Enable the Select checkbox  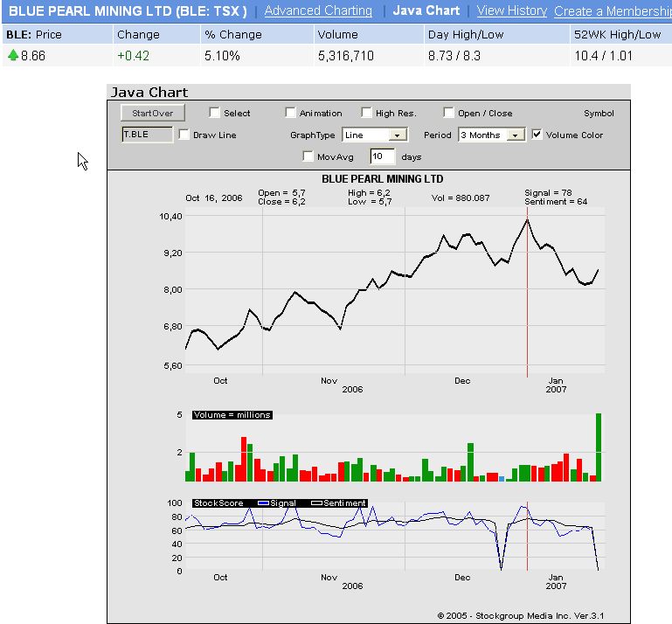[214, 113]
